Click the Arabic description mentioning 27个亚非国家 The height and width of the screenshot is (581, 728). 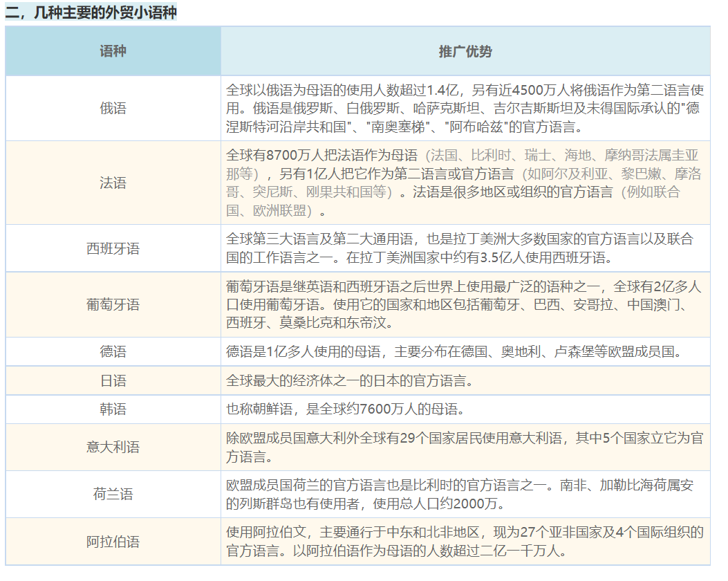465,542
